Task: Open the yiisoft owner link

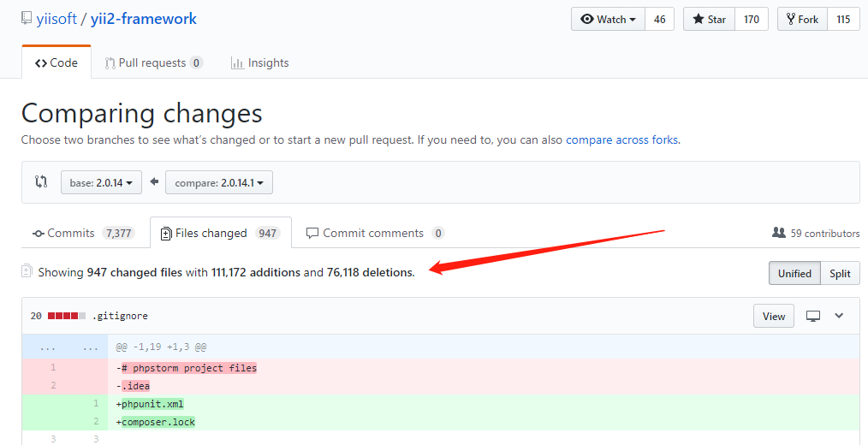Action: tap(56, 19)
